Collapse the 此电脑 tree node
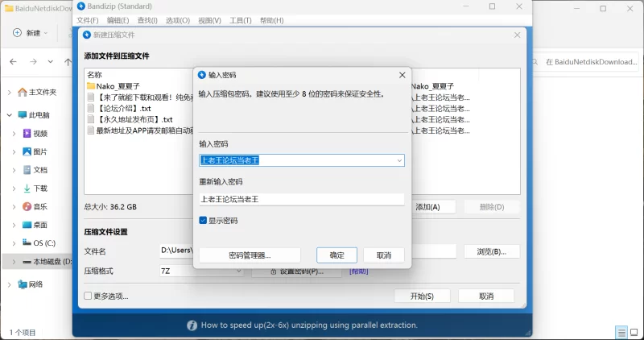 pos(10,115)
